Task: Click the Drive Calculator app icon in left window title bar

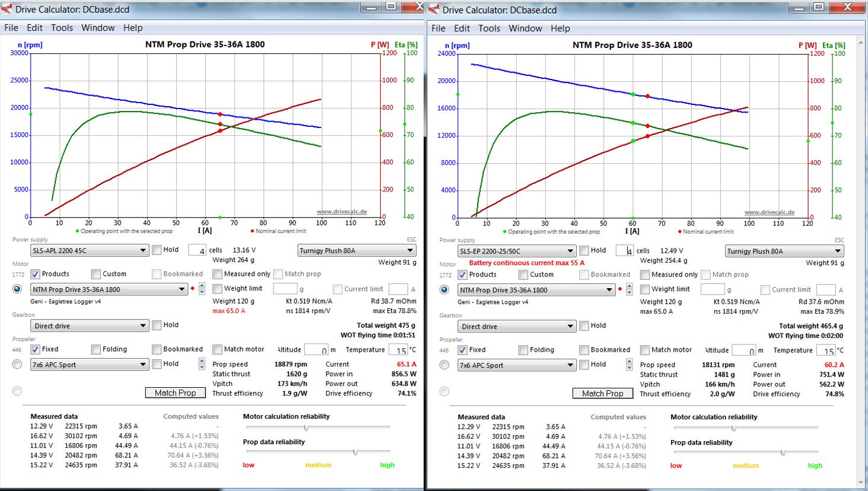Action: [7, 9]
